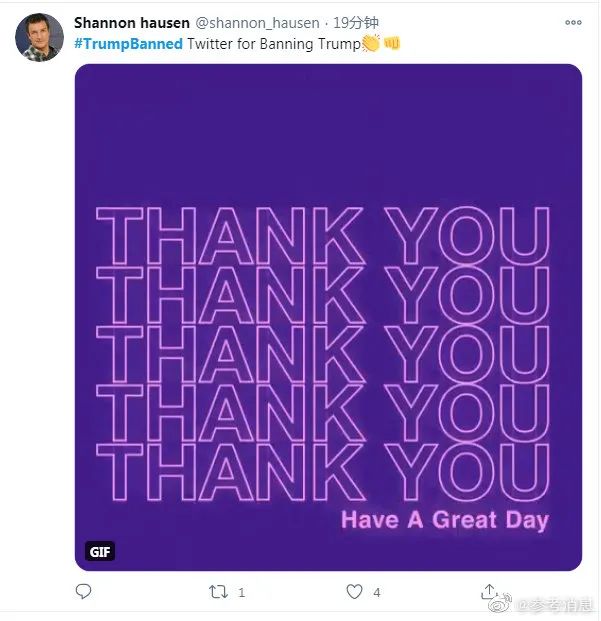
Task: Click the like count of 4
Action: (377, 592)
